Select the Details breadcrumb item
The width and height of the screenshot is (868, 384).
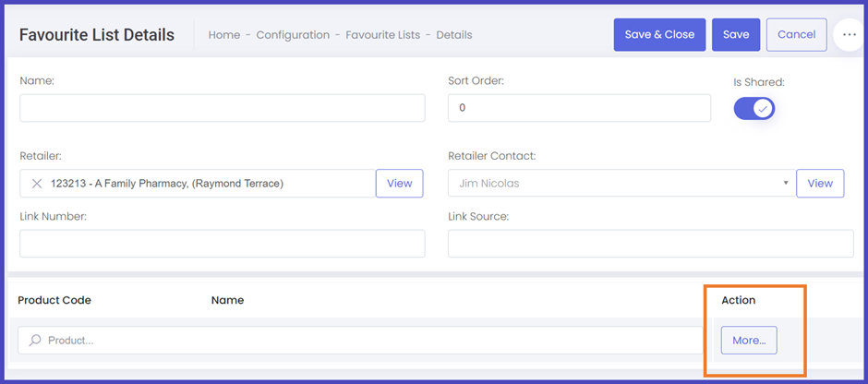click(x=454, y=35)
